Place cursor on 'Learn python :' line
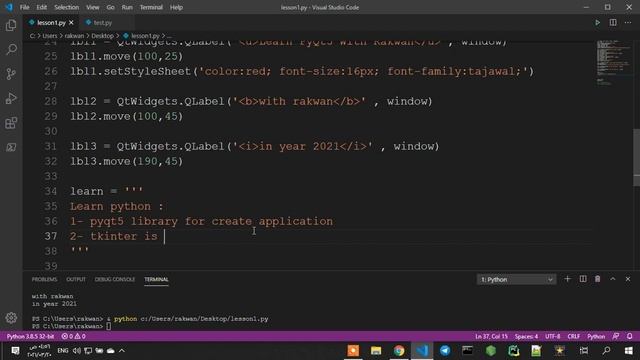This screenshot has height=360, width=640. point(116,206)
